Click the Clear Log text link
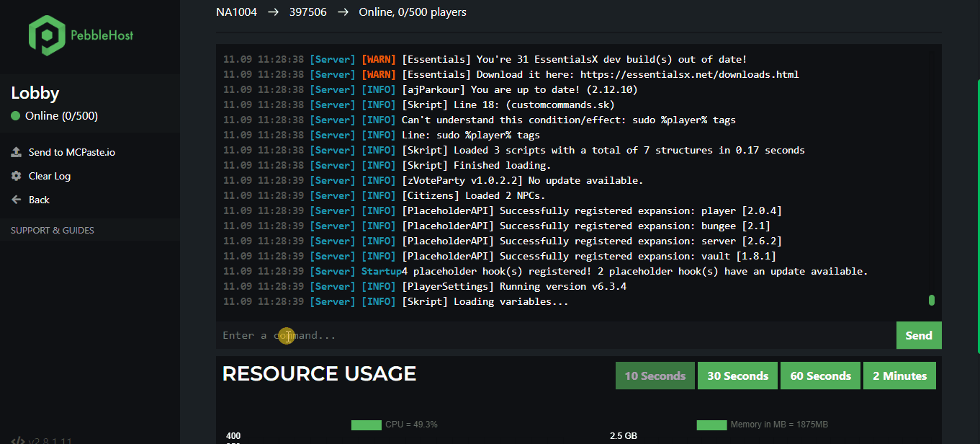The image size is (980, 444). click(50, 176)
